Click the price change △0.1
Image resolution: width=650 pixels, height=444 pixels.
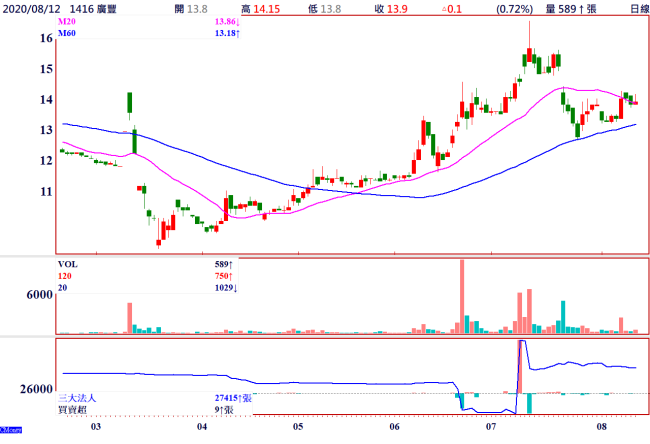(x=452, y=9)
